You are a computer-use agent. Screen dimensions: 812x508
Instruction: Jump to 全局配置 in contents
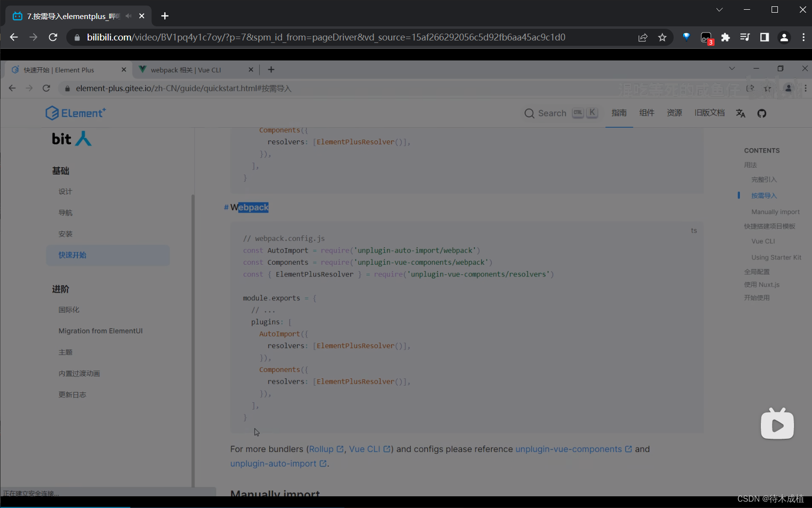(756, 272)
